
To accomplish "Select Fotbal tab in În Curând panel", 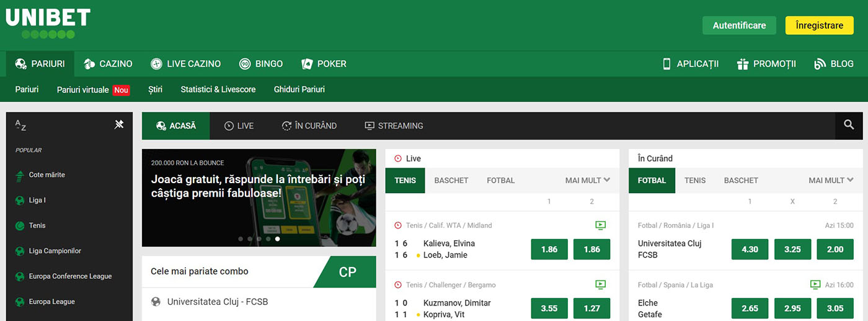I will tap(652, 180).
